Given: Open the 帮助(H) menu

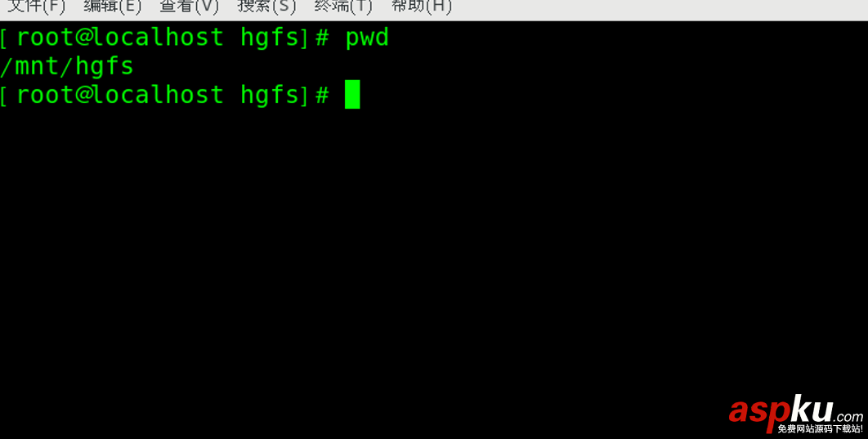Looking at the screenshot, I should (x=421, y=7).
